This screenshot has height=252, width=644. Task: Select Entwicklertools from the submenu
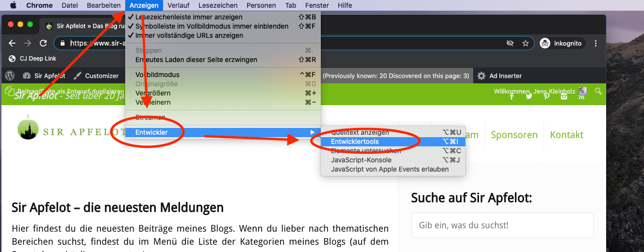coord(393,142)
